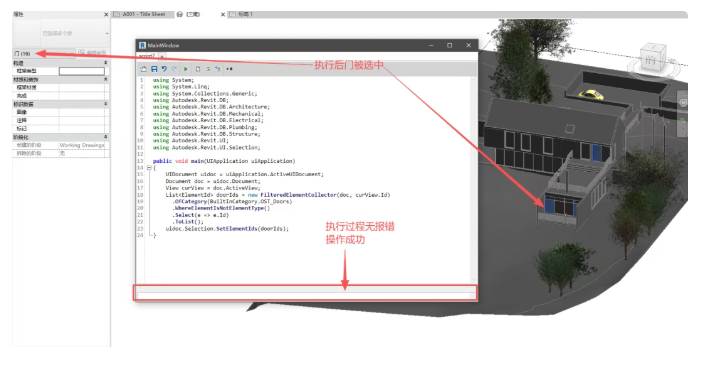Run the script with the green play icon
Screen dimensions: 705x372
(x=185, y=69)
